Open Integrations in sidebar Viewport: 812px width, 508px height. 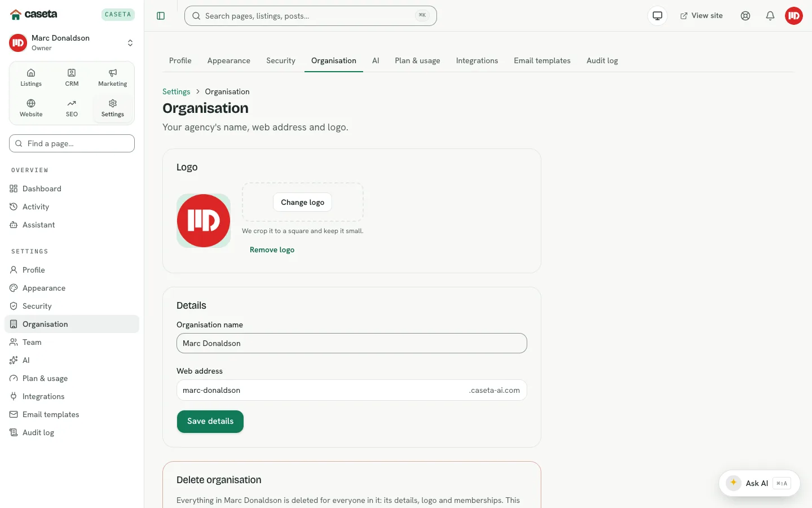(x=72, y=396)
